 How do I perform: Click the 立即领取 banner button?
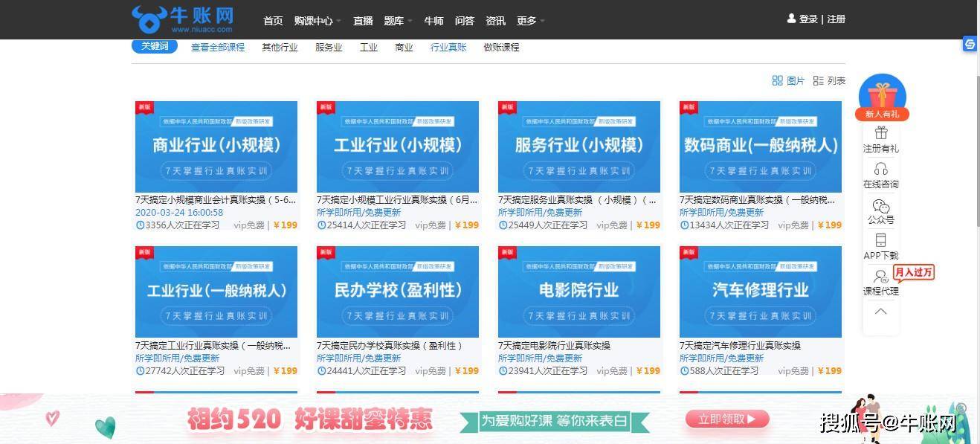(727, 419)
